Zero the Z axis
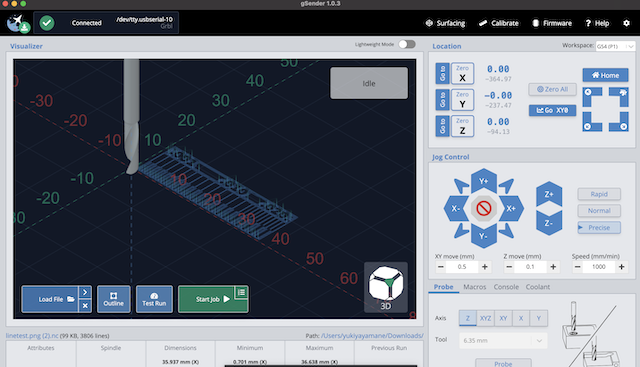The image size is (640, 367). [x=462, y=126]
